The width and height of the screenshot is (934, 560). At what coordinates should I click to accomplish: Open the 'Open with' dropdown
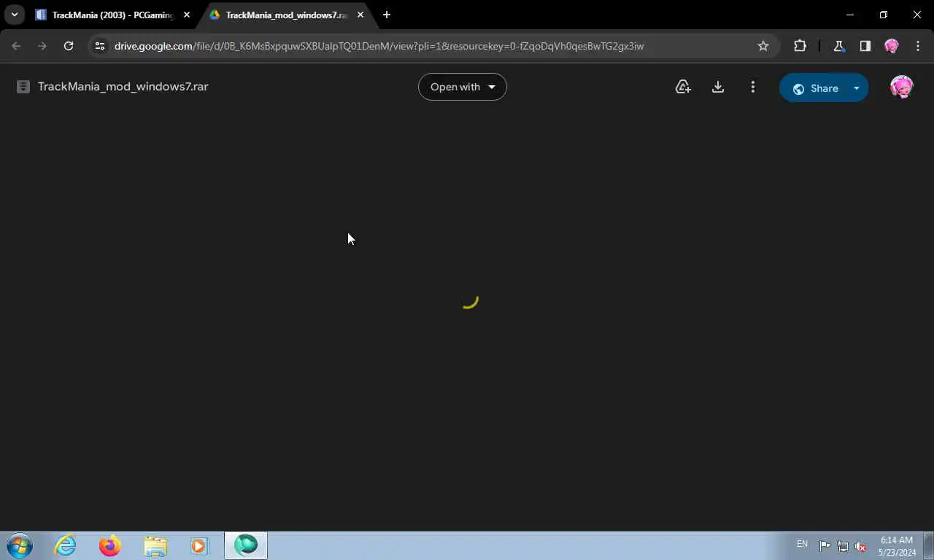(463, 87)
